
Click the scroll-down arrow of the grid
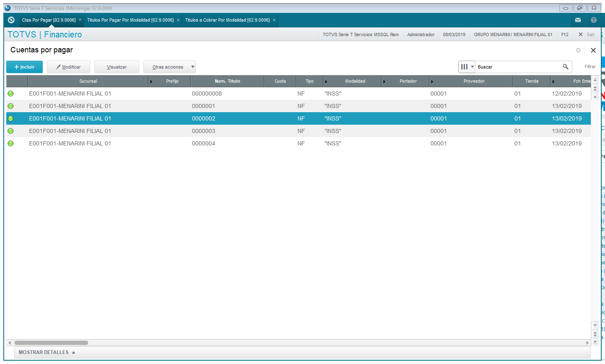point(595,325)
